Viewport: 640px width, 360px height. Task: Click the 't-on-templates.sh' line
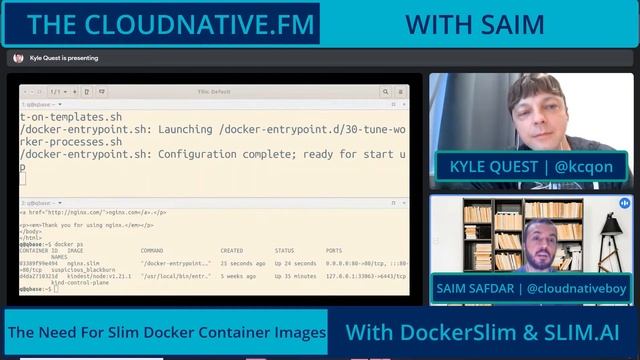[x=71, y=117]
